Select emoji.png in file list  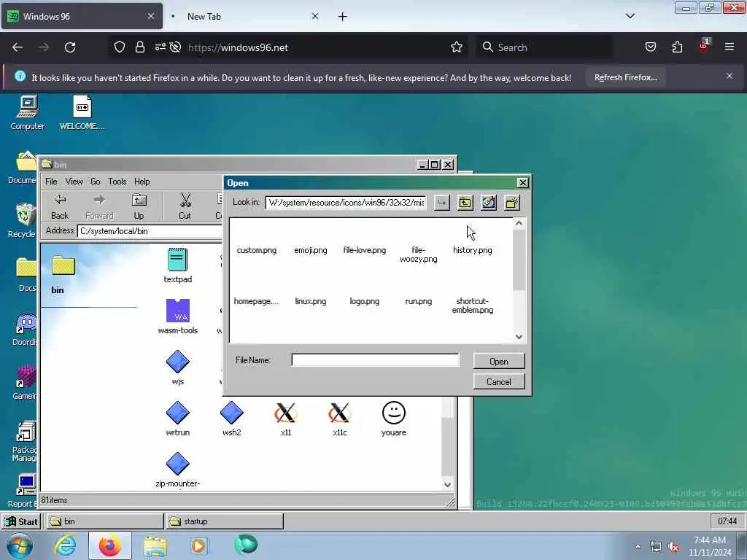(x=311, y=250)
